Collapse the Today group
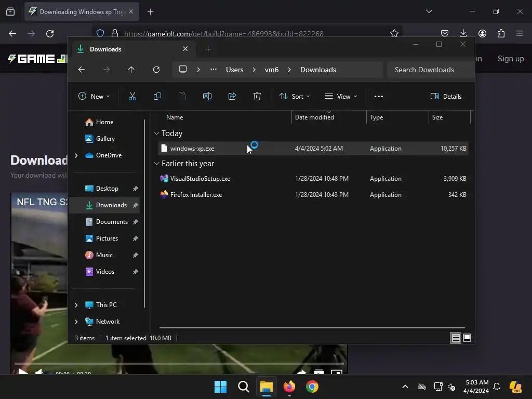 point(156,134)
